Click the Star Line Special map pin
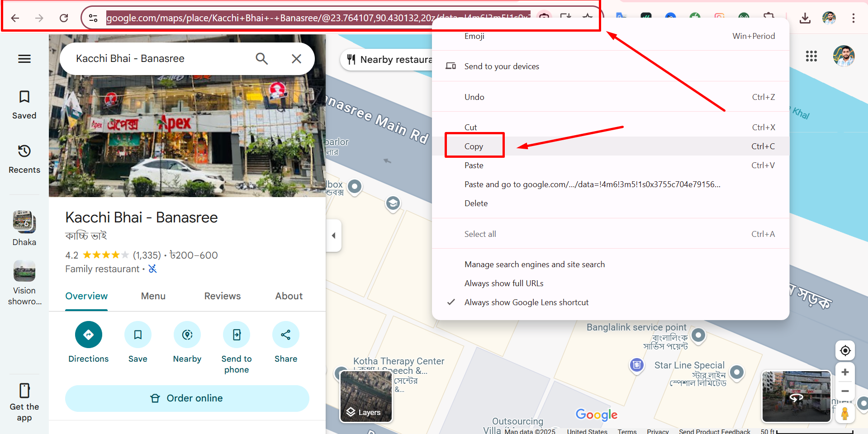Screen dimensions: 868x434 pos(737,373)
